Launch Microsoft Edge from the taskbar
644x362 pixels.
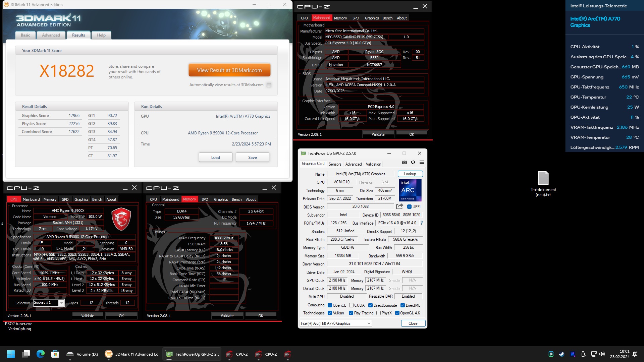coord(41,354)
